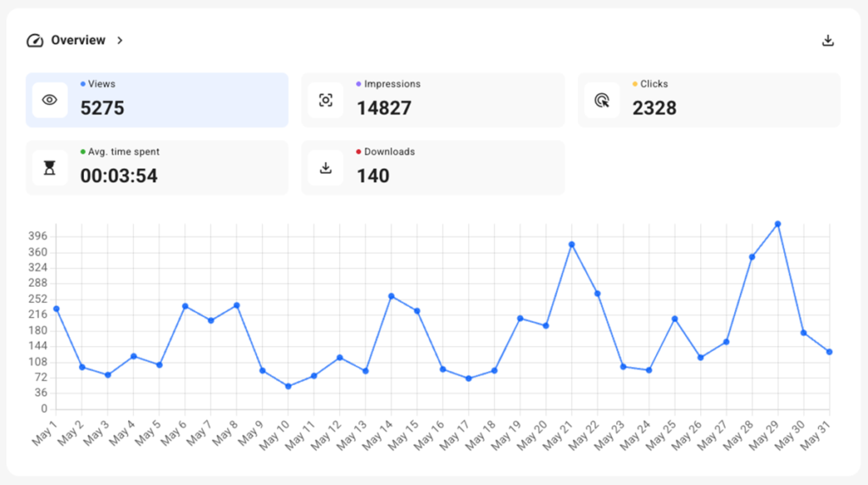Click the 252 y-axis label
868x485 pixels.
point(37,299)
